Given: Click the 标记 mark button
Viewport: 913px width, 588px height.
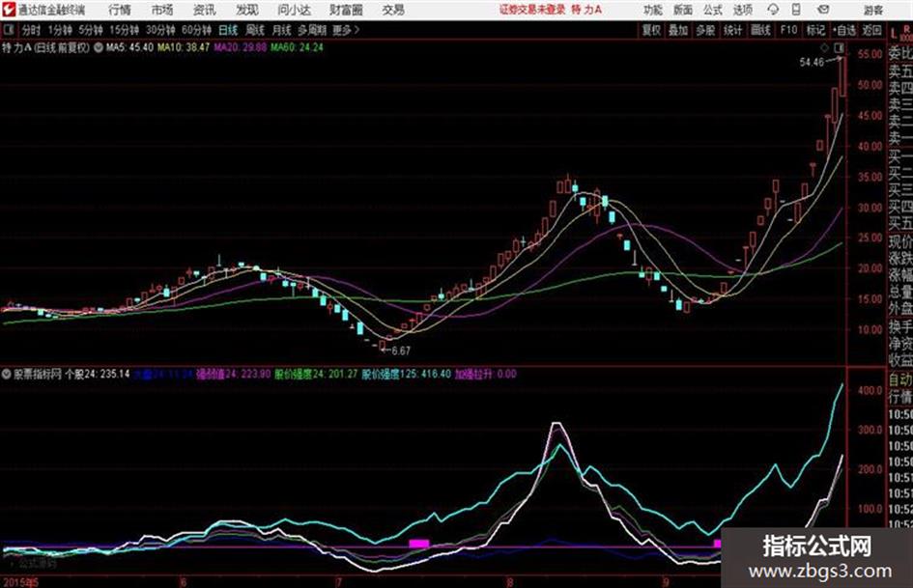Looking at the screenshot, I should click(x=815, y=30).
